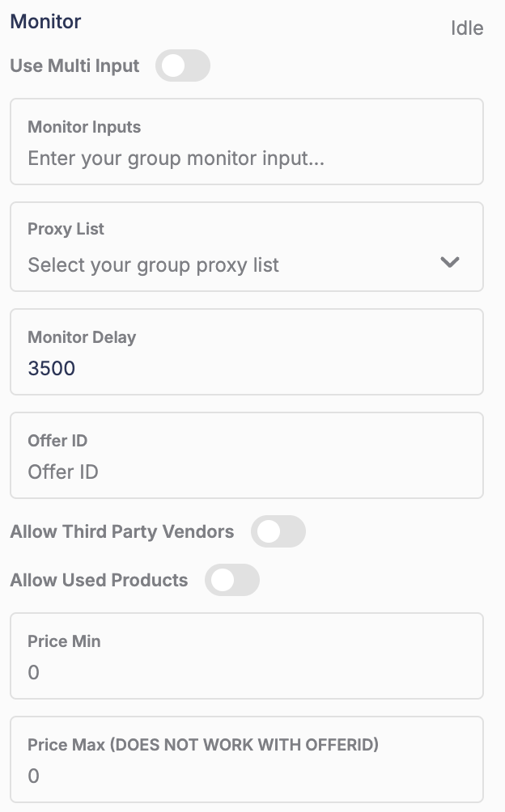
Task: Enable the Allow Third Party Vendors switch
Action: (278, 532)
